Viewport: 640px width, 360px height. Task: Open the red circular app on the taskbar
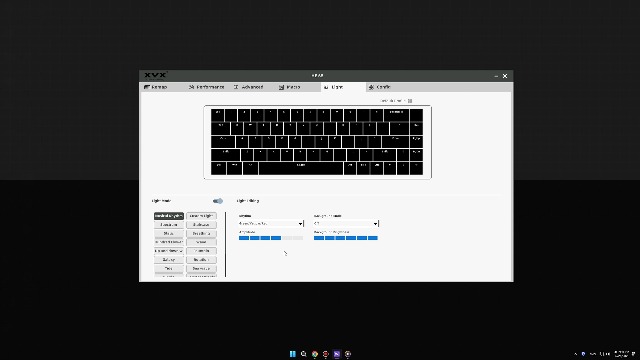click(x=326, y=354)
